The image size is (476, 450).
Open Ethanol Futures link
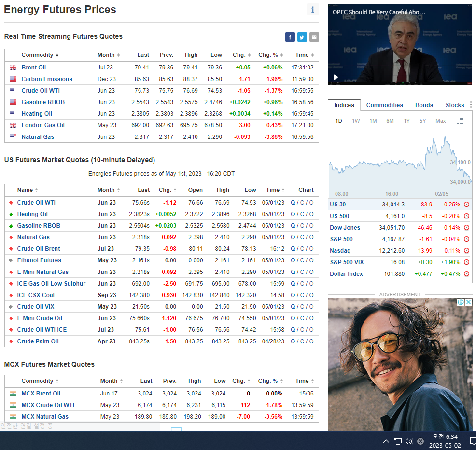coord(39,260)
